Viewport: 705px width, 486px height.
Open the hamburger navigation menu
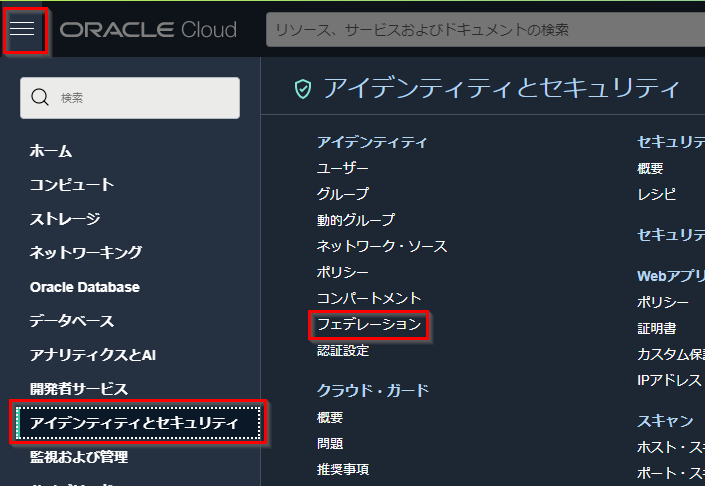click(23, 29)
